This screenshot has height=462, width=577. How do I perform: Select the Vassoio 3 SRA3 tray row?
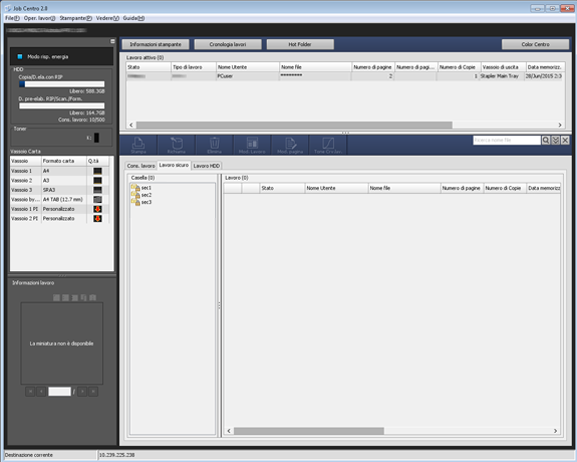coord(60,190)
